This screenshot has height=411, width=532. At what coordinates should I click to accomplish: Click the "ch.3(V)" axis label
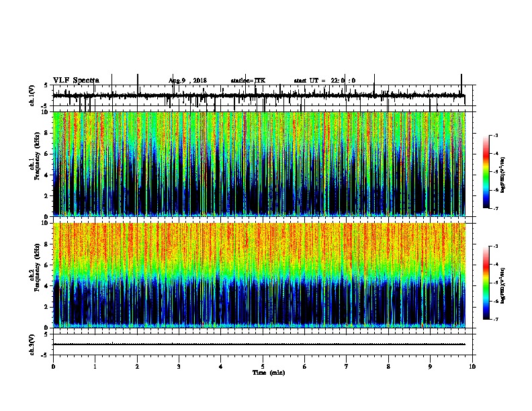32,345
